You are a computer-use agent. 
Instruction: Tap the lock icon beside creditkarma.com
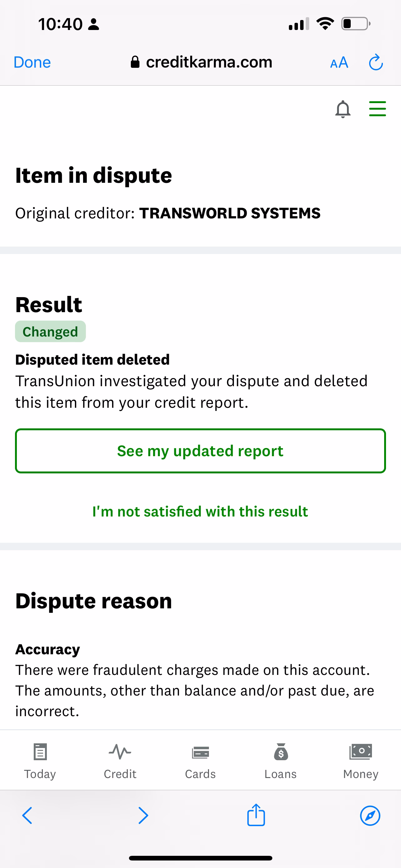pos(135,62)
